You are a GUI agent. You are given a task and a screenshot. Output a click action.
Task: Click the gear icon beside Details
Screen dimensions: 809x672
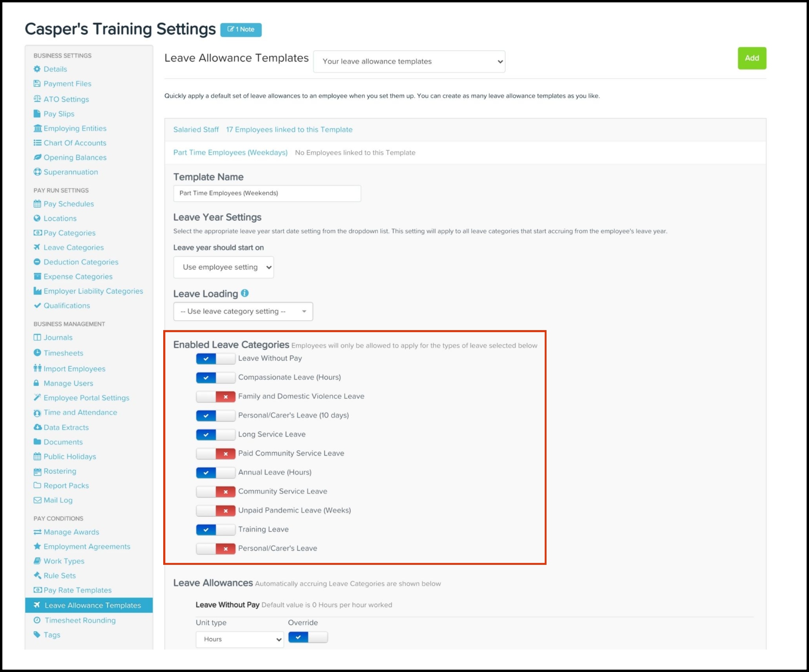click(x=37, y=69)
